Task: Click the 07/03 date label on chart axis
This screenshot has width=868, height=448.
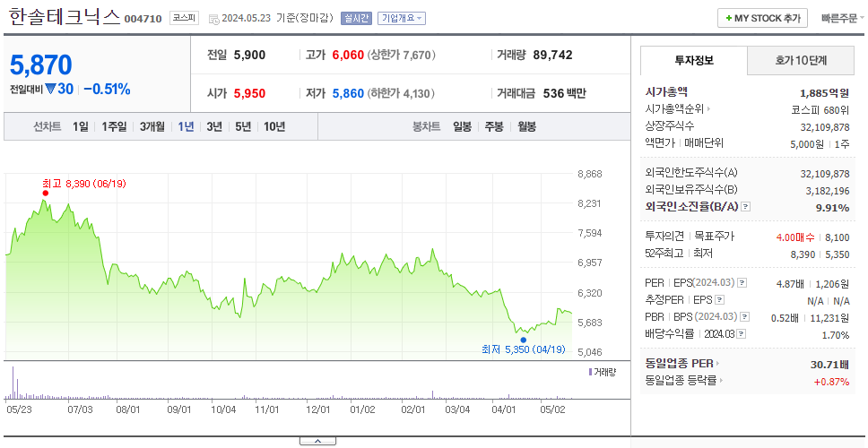Action: 79,410
